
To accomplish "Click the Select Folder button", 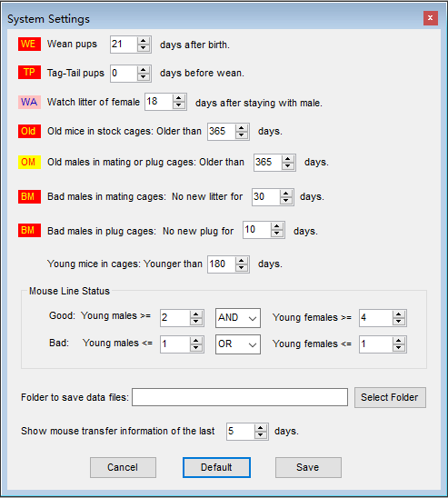I will pos(390,397).
